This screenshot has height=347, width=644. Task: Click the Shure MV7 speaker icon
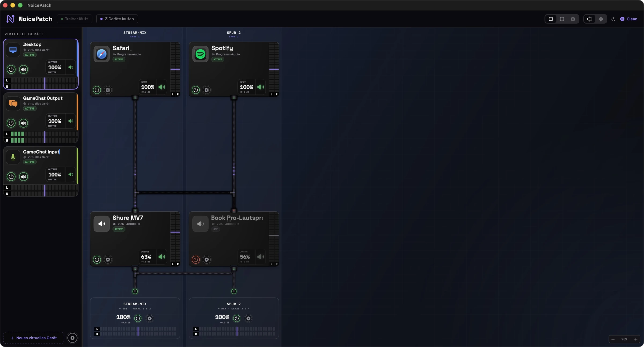click(x=101, y=224)
